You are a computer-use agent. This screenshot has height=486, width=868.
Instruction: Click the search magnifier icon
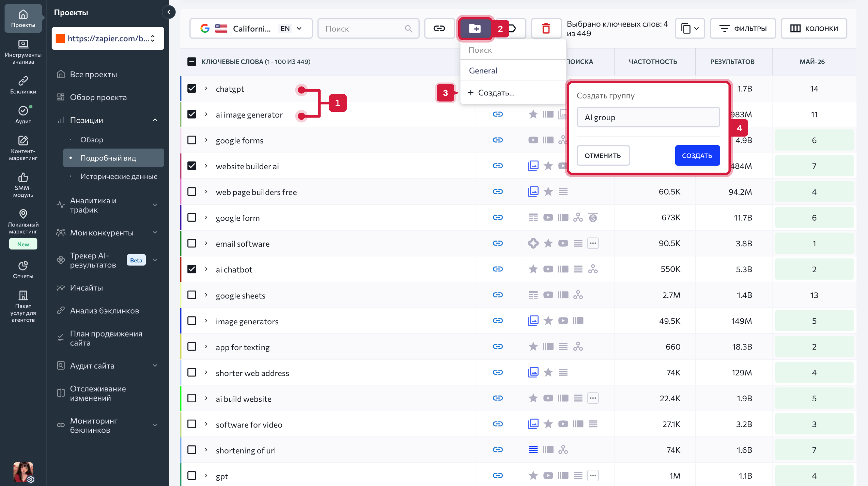point(408,29)
